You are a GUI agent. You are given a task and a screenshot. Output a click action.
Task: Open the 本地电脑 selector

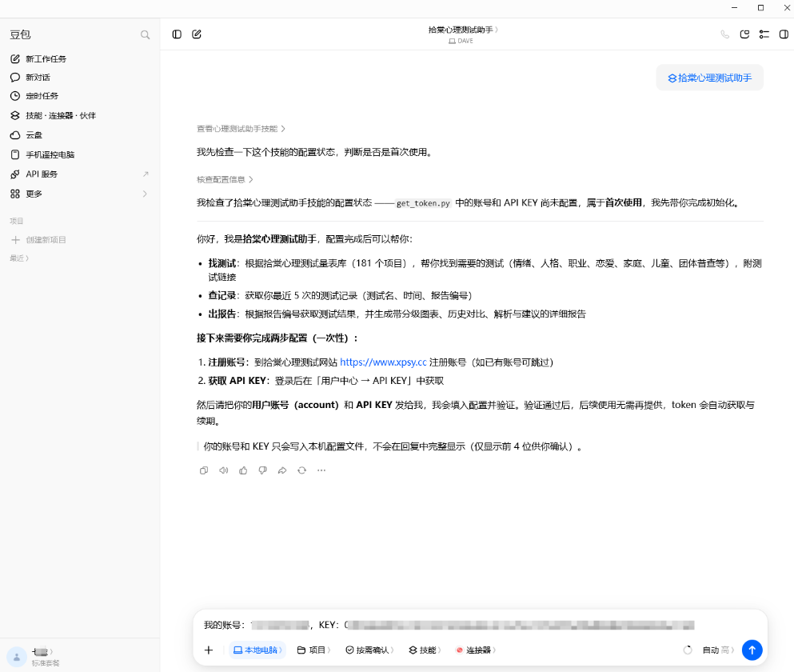click(x=257, y=650)
